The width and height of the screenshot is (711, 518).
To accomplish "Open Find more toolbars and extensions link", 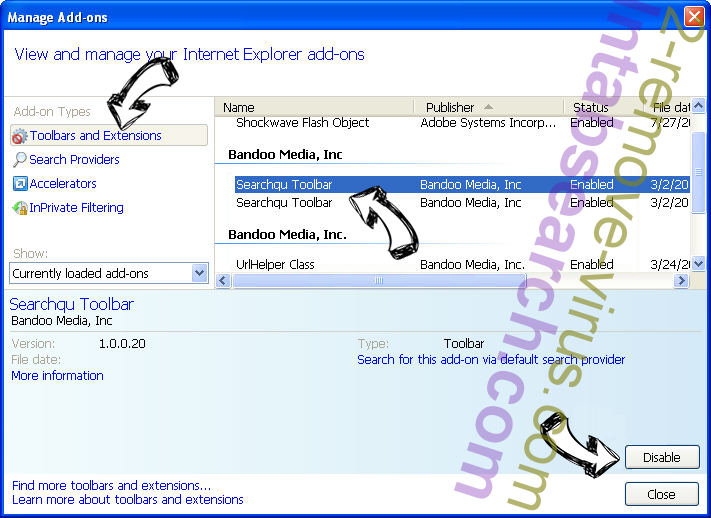I will (112, 485).
